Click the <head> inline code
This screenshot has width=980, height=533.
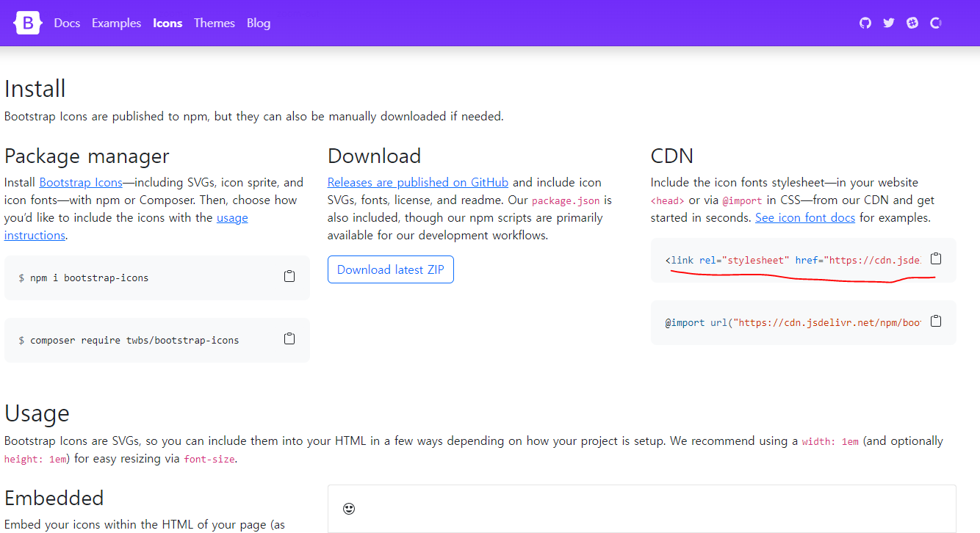pyautogui.click(x=668, y=200)
